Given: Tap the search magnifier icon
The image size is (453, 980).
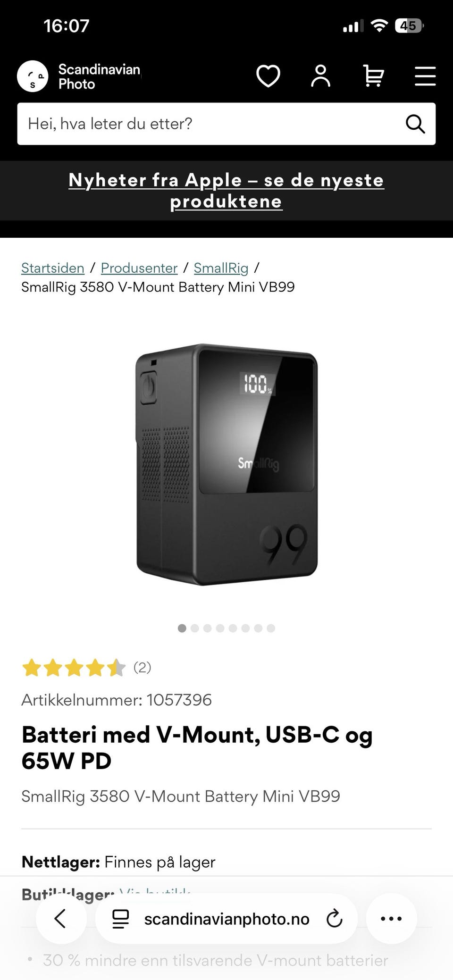Looking at the screenshot, I should [415, 124].
